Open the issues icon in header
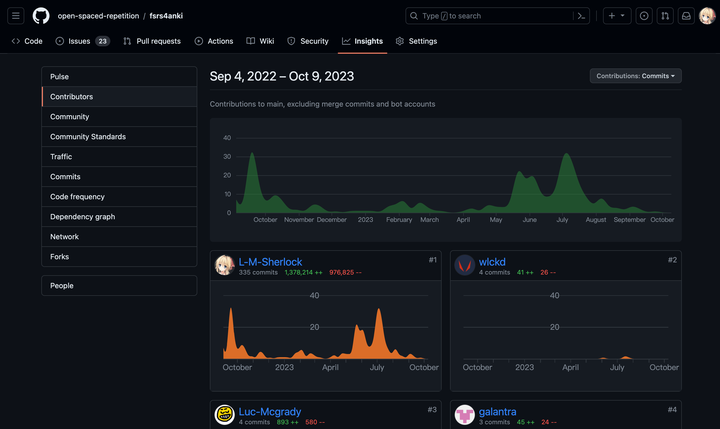720x429 pixels. click(x=644, y=16)
